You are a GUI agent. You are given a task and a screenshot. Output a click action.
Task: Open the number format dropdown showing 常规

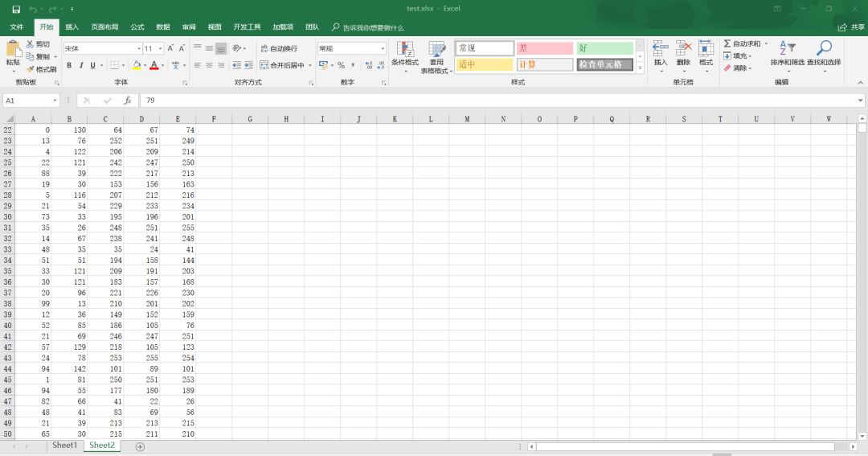[x=382, y=48]
